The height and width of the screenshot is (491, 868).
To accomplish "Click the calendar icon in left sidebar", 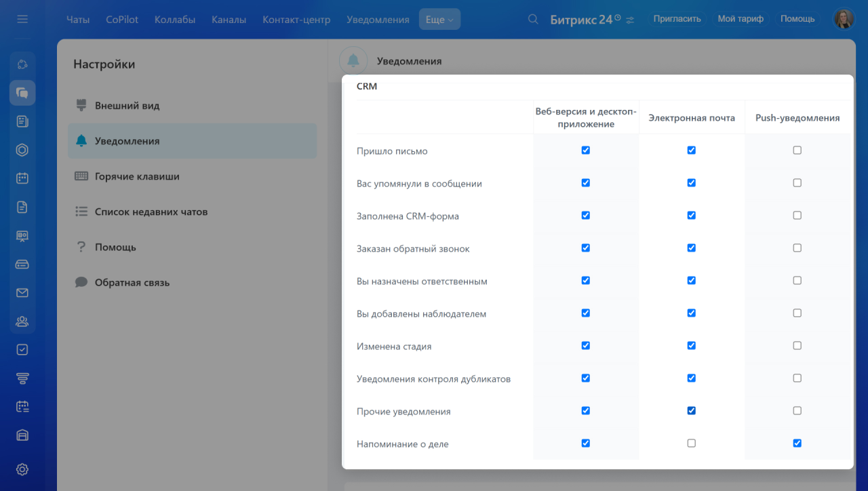I will 22,178.
